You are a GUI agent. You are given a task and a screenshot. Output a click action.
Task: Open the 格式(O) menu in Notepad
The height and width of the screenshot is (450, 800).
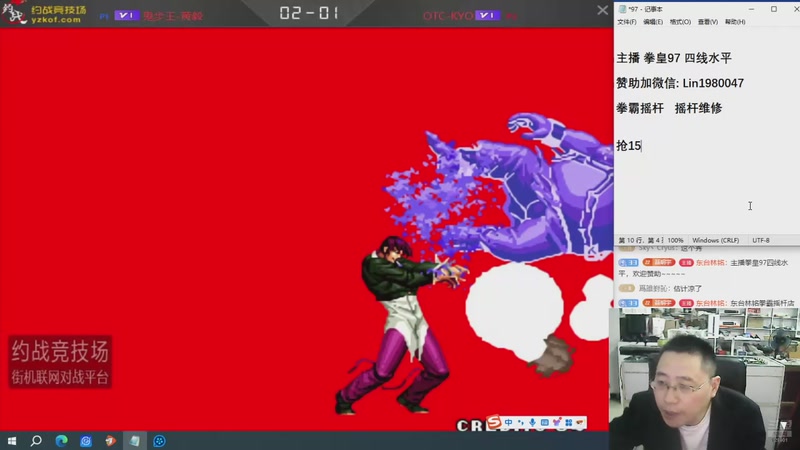point(680,22)
